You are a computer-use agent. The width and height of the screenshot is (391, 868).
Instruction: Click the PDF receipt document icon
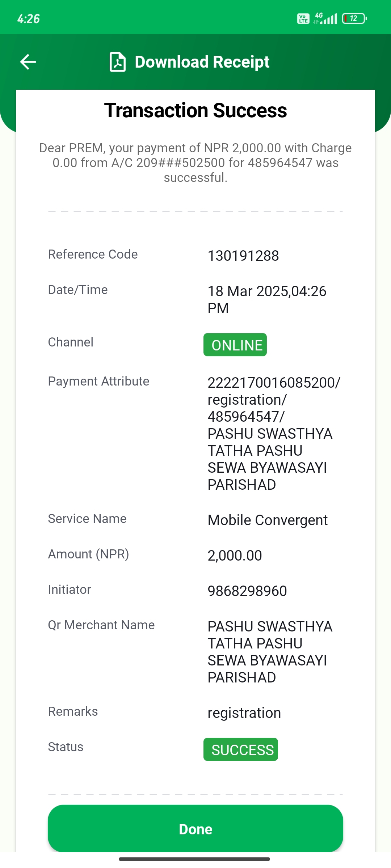[x=118, y=62]
